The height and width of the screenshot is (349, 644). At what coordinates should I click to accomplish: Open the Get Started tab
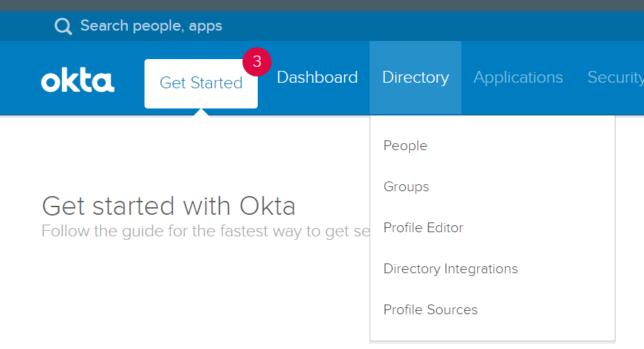tap(201, 83)
